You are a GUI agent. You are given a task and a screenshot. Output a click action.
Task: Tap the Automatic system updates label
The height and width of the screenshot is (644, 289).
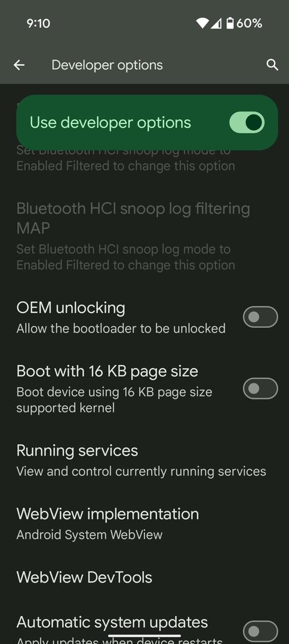click(x=112, y=622)
